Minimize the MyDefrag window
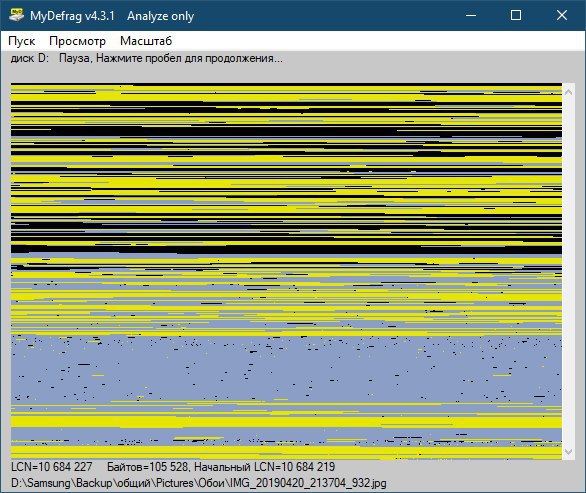 (x=471, y=15)
